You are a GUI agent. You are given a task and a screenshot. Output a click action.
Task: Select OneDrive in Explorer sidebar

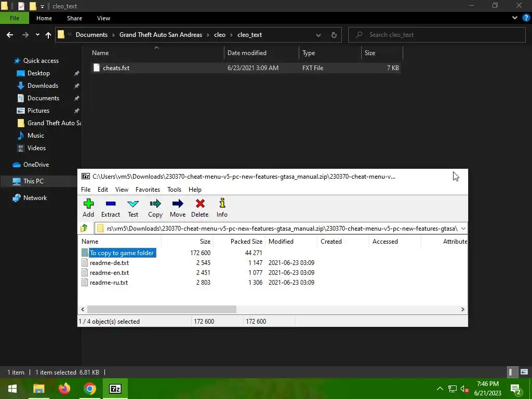36,165
